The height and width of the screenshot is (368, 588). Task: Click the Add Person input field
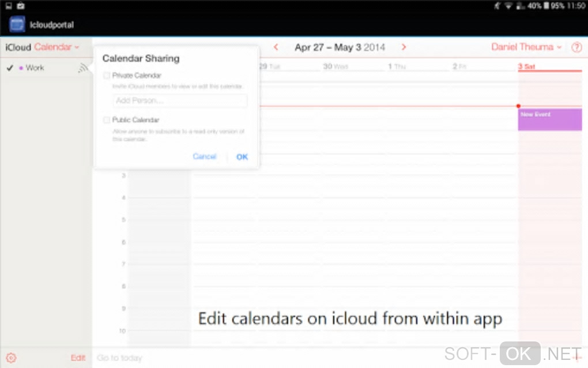[x=180, y=100]
